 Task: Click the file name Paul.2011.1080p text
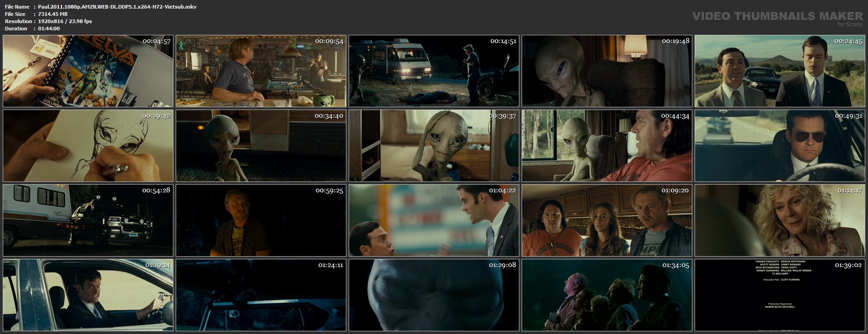(117, 7)
